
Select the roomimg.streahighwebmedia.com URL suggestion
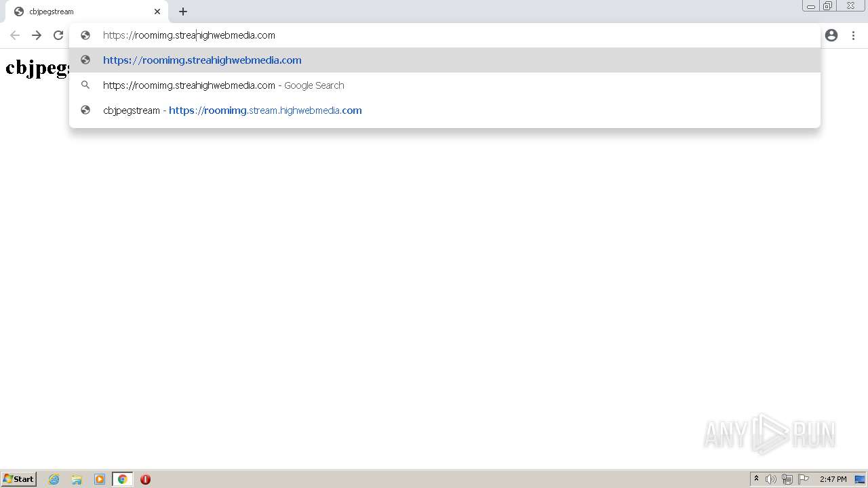445,60
